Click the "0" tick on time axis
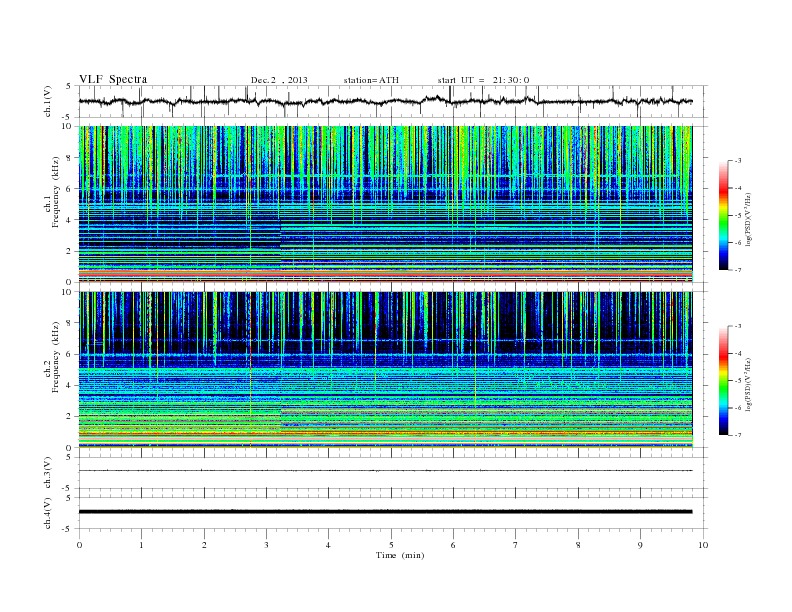The image size is (792, 612). [x=79, y=545]
